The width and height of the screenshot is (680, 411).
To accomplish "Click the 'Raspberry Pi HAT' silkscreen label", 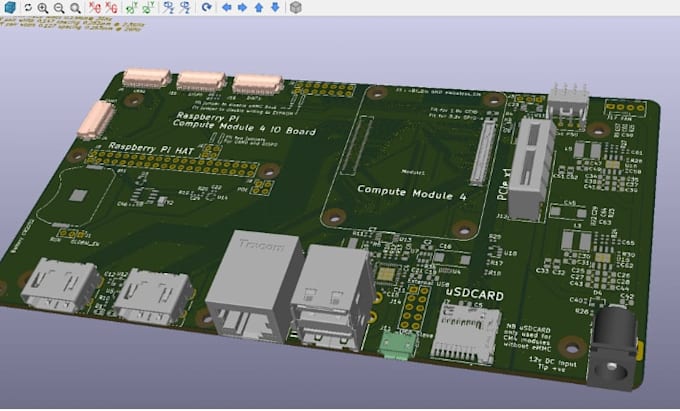I will [x=151, y=149].
